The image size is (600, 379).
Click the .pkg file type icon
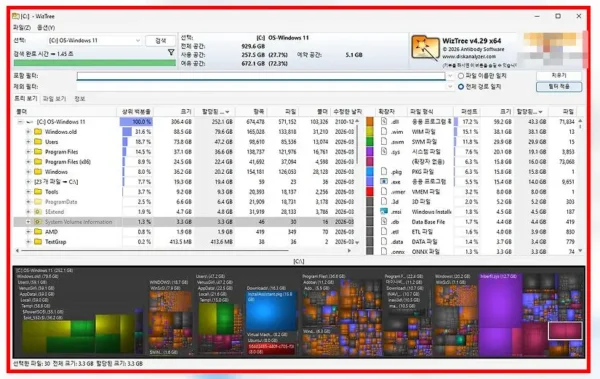tap(384, 172)
